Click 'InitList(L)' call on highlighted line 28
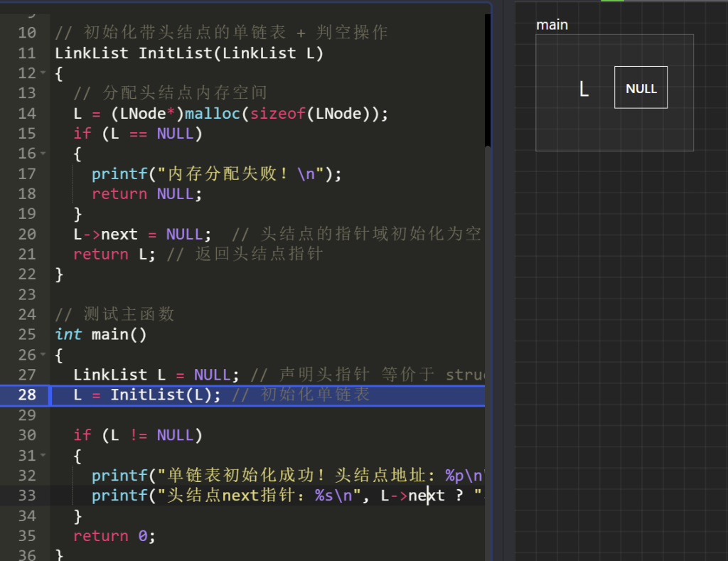The image size is (728, 561). 161,395
